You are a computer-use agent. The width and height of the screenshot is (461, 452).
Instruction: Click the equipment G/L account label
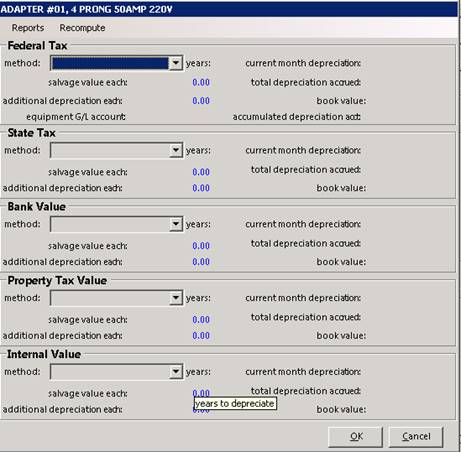point(76,117)
